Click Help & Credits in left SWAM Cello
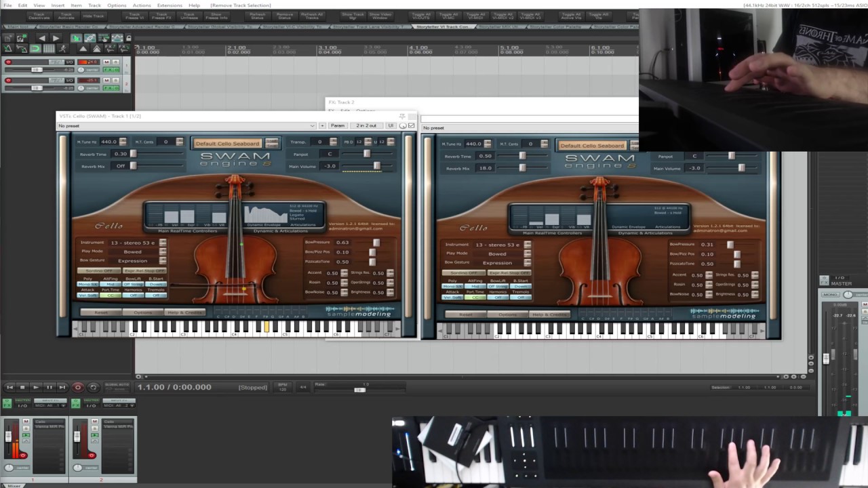This screenshot has width=868, height=488. (184, 312)
